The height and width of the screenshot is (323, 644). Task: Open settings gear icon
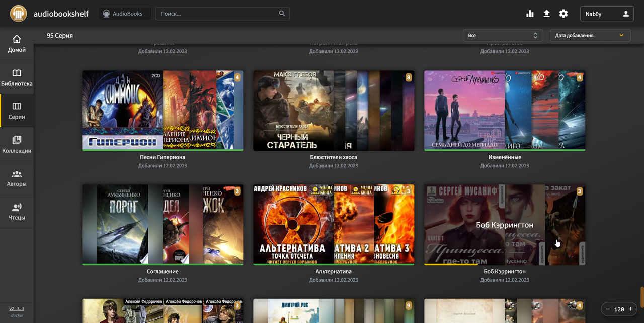click(563, 14)
